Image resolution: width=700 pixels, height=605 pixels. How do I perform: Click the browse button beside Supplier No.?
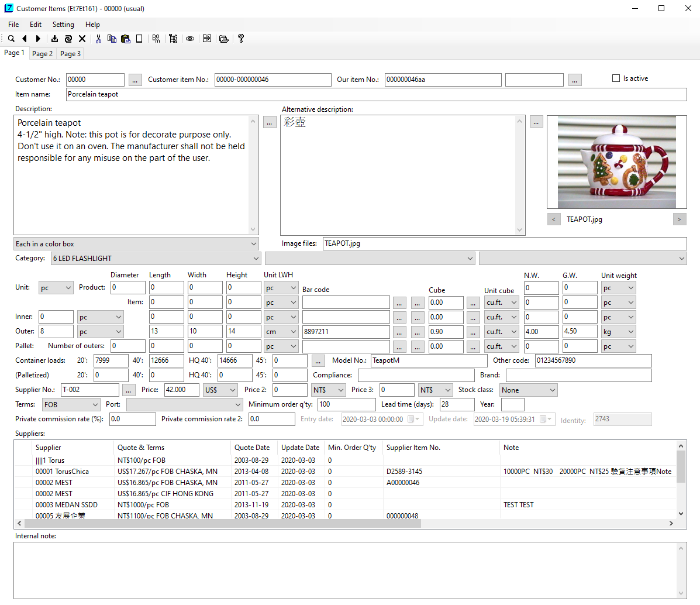[128, 390]
